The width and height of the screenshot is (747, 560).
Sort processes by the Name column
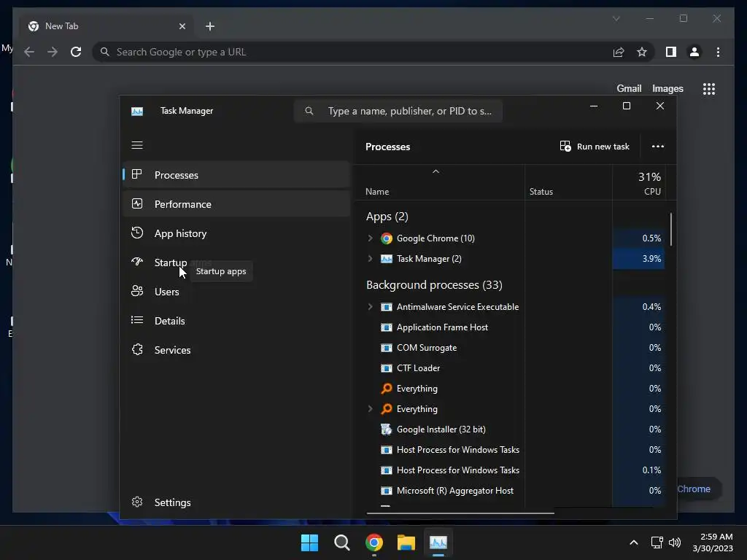click(377, 192)
